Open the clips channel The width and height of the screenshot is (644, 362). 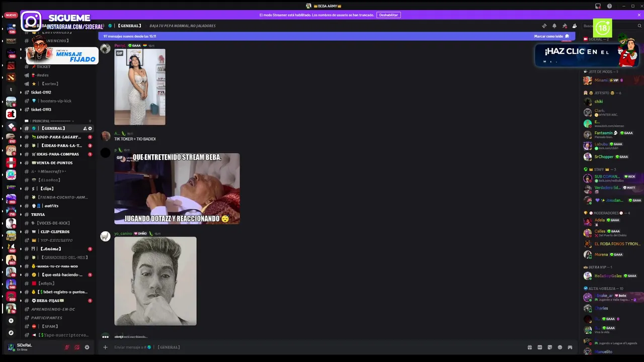tap(58, 189)
